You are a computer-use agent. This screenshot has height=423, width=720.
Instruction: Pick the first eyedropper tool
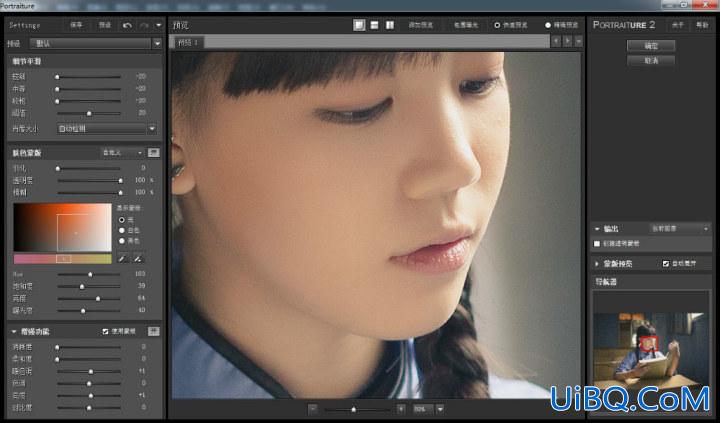tap(122, 259)
